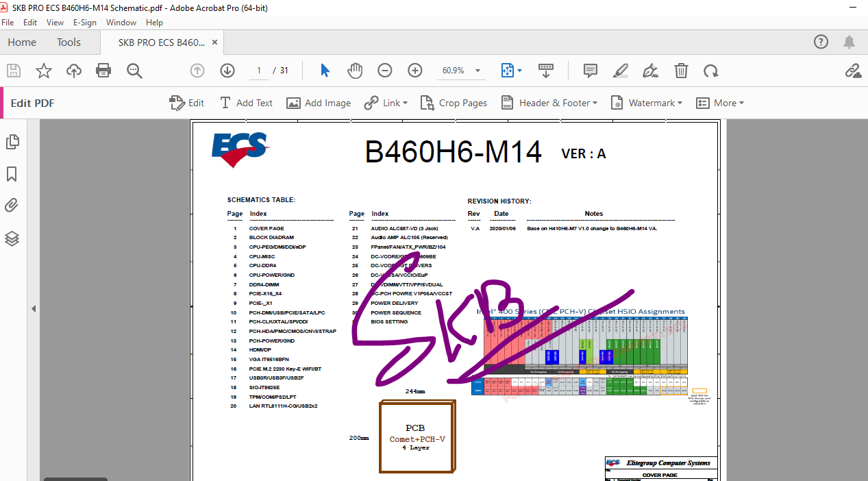This screenshot has width=868, height=481.
Task: Click the SCHEMATICS TABLE heading
Action: [x=261, y=200]
